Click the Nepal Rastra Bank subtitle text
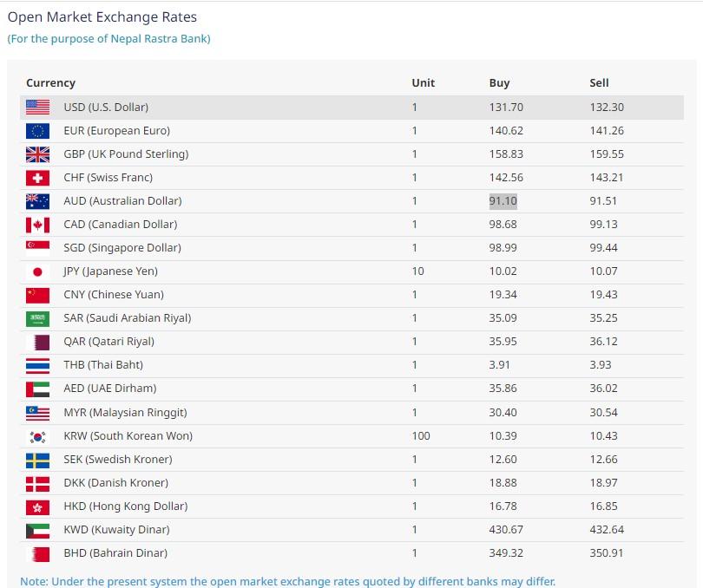 point(108,38)
